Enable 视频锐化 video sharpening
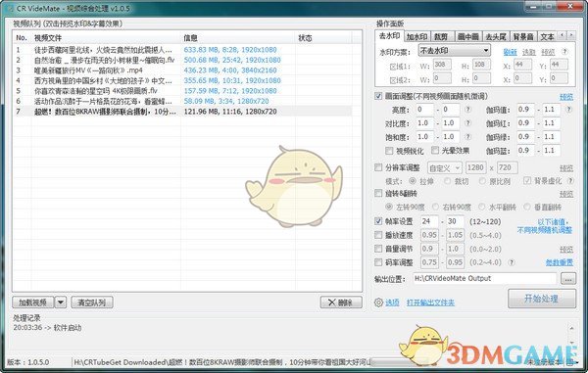The height and width of the screenshot is (373, 588). (389, 151)
